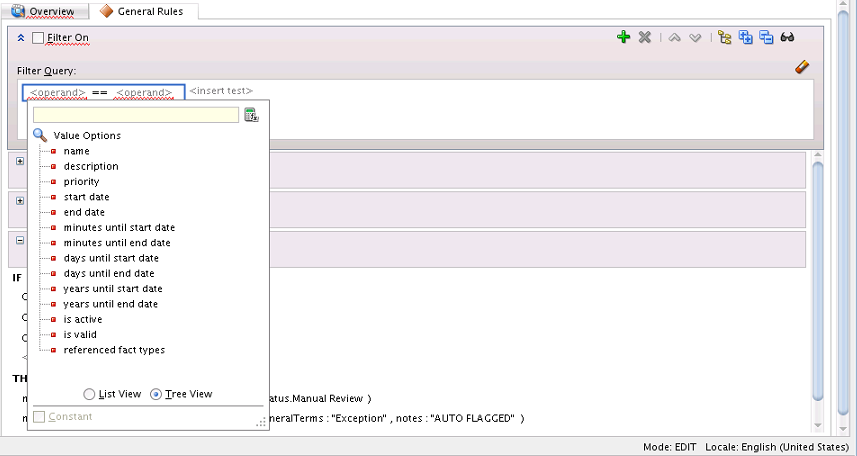Select the Tree View radio button
This screenshot has width=857, height=456.
click(x=156, y=394)
